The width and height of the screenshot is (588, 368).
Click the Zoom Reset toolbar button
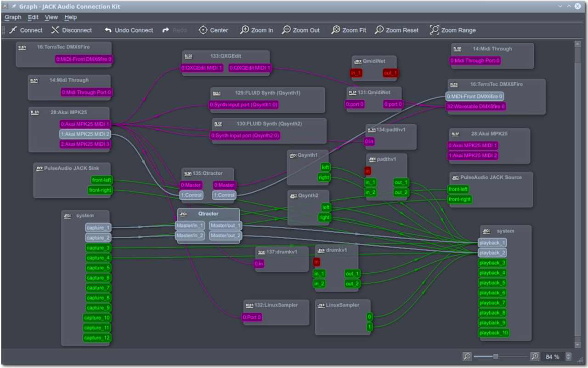tap(397, 30)
